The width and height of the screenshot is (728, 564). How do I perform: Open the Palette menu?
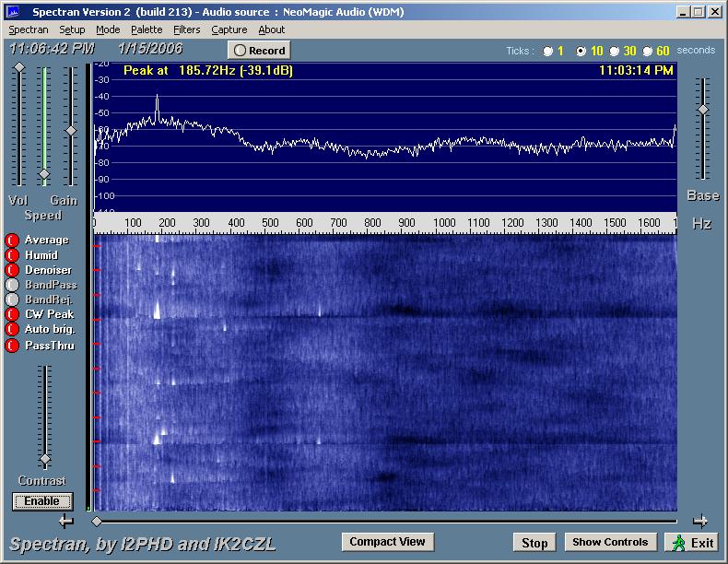(147, 29)
